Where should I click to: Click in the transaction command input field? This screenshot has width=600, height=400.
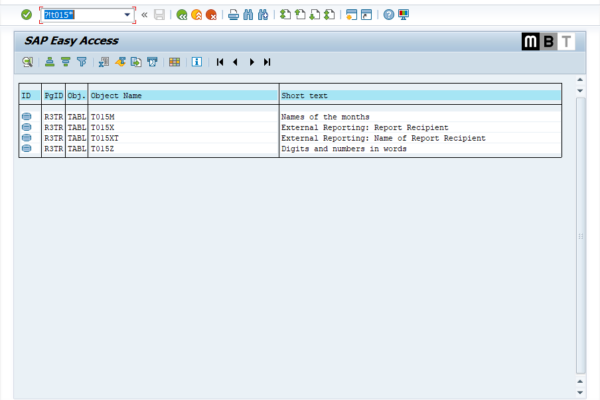[80, 15]
